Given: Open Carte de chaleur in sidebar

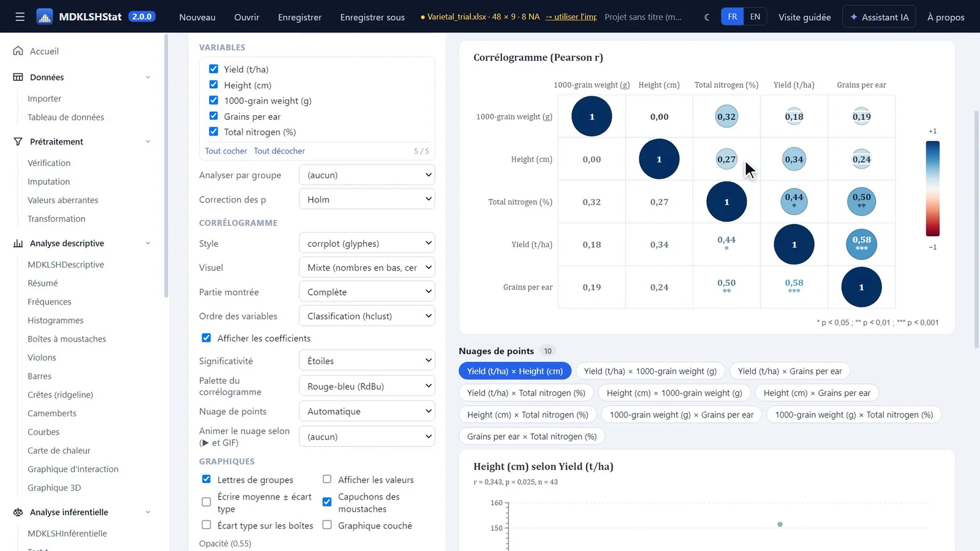Looking at the screenshot, I should pos(59,450).
